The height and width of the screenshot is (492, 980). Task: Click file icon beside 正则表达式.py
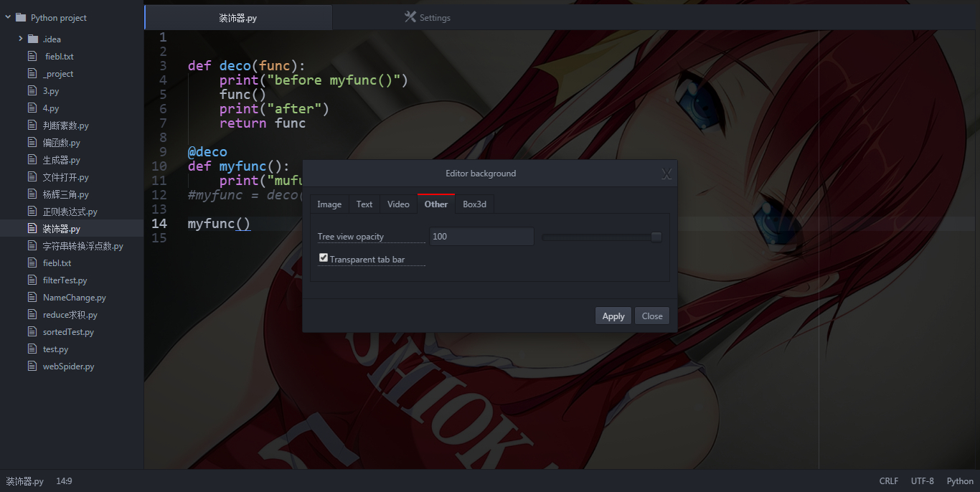[32, 211]
